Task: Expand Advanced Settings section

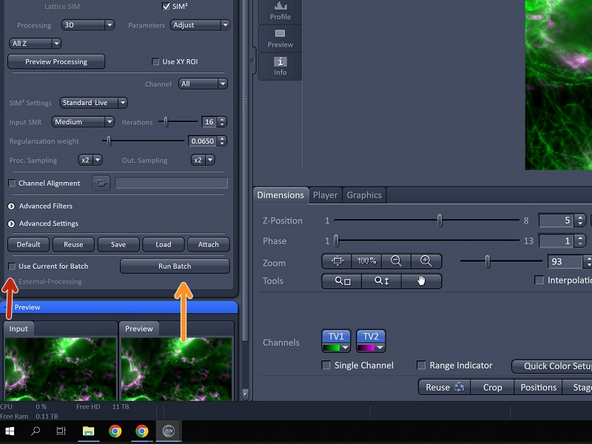Action: [11, 224]
